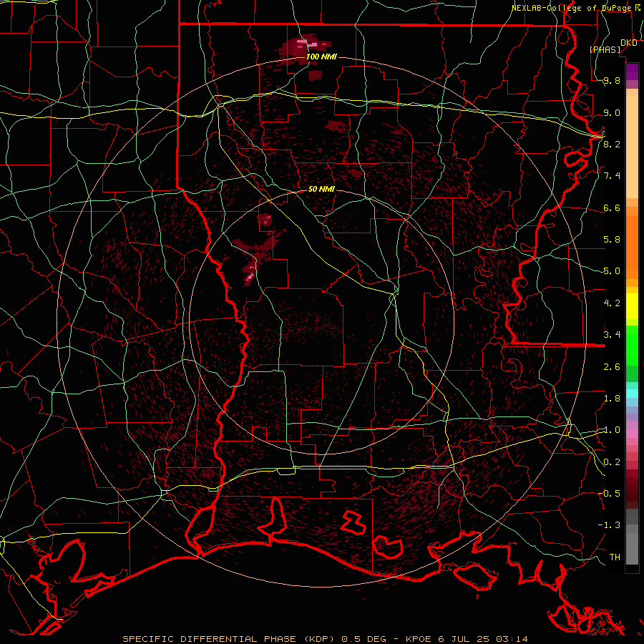644x644 pixels.
Task: Click the KPOE radar site identifier
Action: (419, 639)
